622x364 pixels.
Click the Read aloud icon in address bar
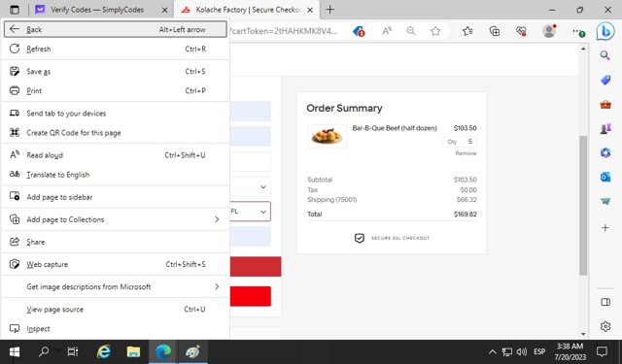click(387, 31)
